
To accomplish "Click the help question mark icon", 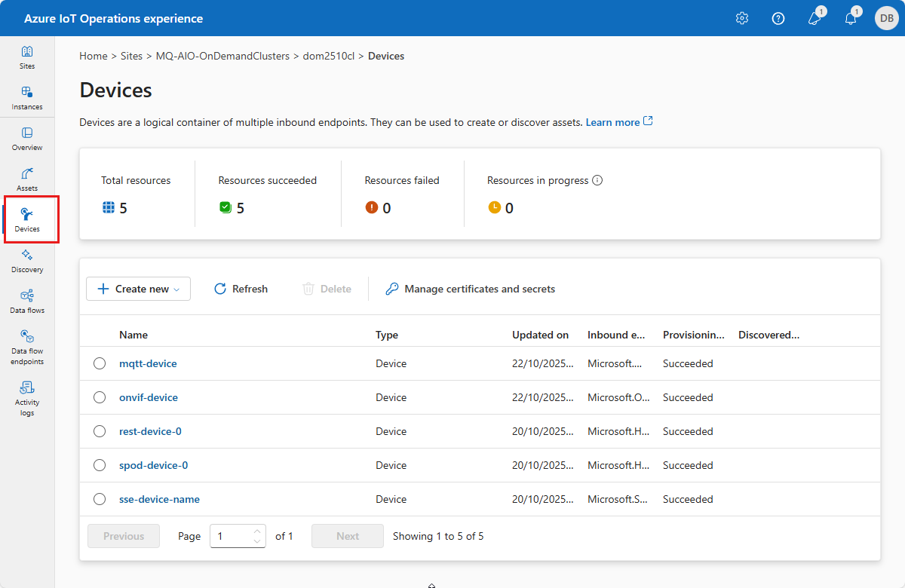I will [x=778, y=19].
